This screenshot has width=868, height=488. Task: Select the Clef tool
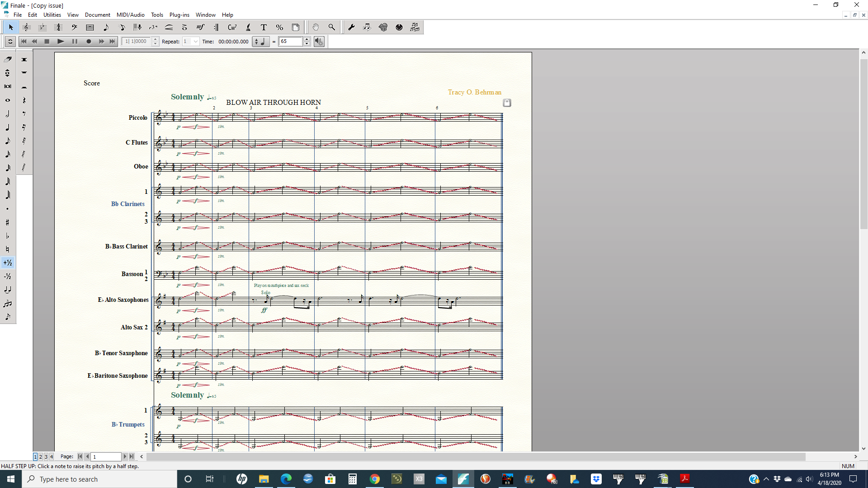coord(74,28)
